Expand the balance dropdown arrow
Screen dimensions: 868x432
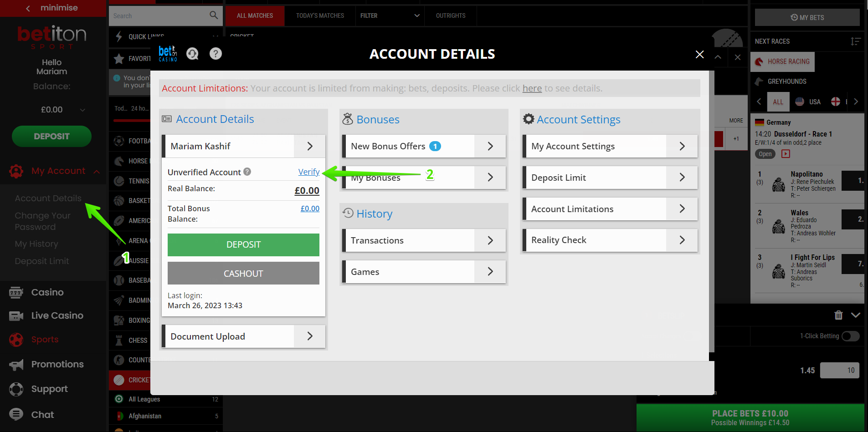(82, 110)
